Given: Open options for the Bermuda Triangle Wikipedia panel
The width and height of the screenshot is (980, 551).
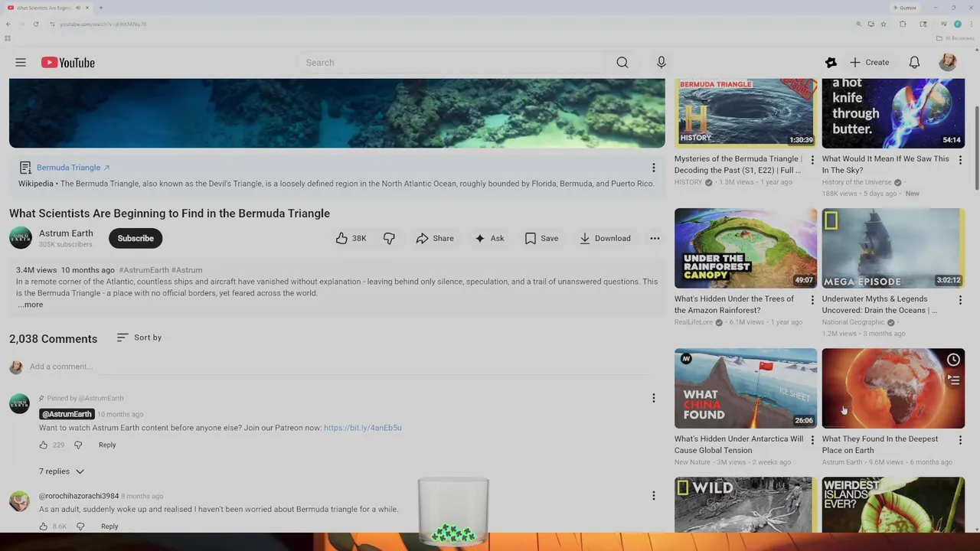Looking at the screenshot, I should click(653, 168).
